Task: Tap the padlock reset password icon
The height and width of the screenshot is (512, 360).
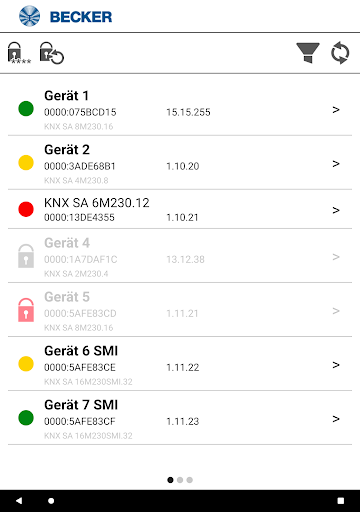Action: (52, 53)
